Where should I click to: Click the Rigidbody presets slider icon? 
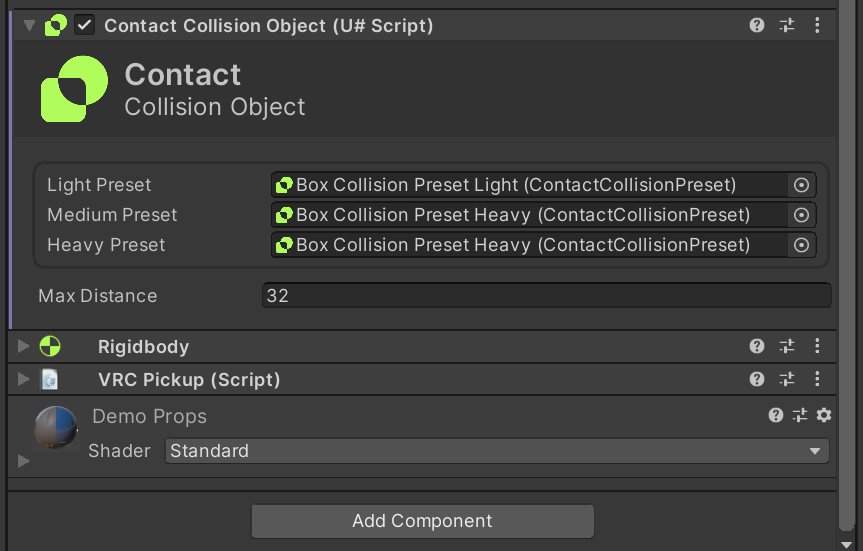787,347
